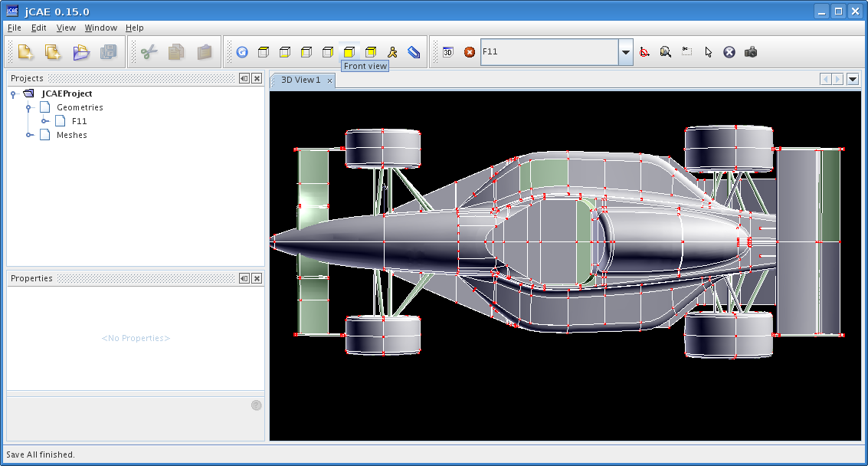Open a project with the folder icon
This screenshot has width=868, height=466.
pyautogui.click(x=80, y=52)
